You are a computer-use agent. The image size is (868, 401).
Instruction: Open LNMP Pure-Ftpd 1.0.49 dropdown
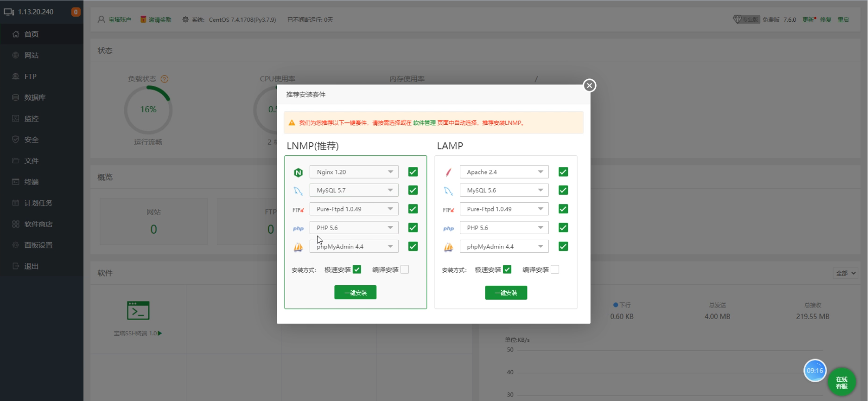pyautogui.click(x=354, y=209)
